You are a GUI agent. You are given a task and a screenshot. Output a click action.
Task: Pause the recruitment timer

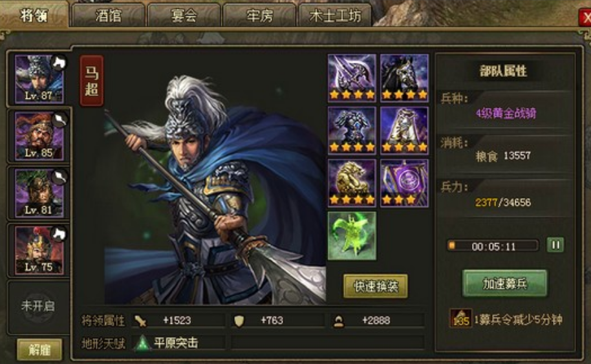click(x=555, y=245)
